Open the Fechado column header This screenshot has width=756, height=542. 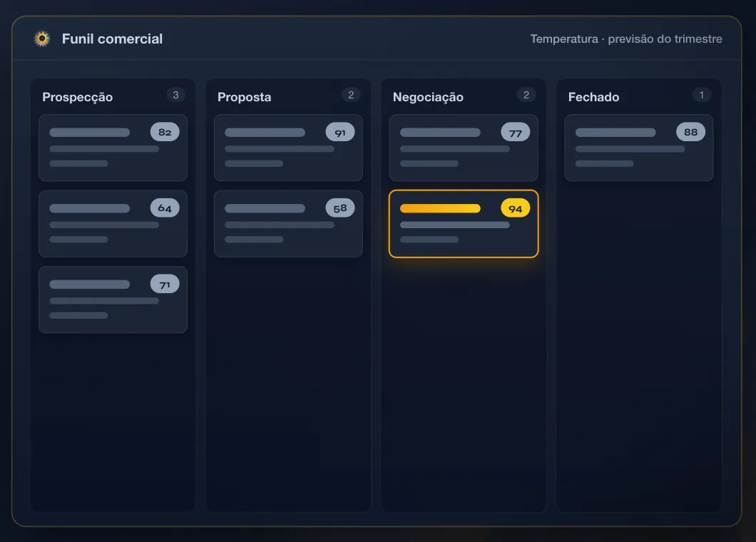593,97
